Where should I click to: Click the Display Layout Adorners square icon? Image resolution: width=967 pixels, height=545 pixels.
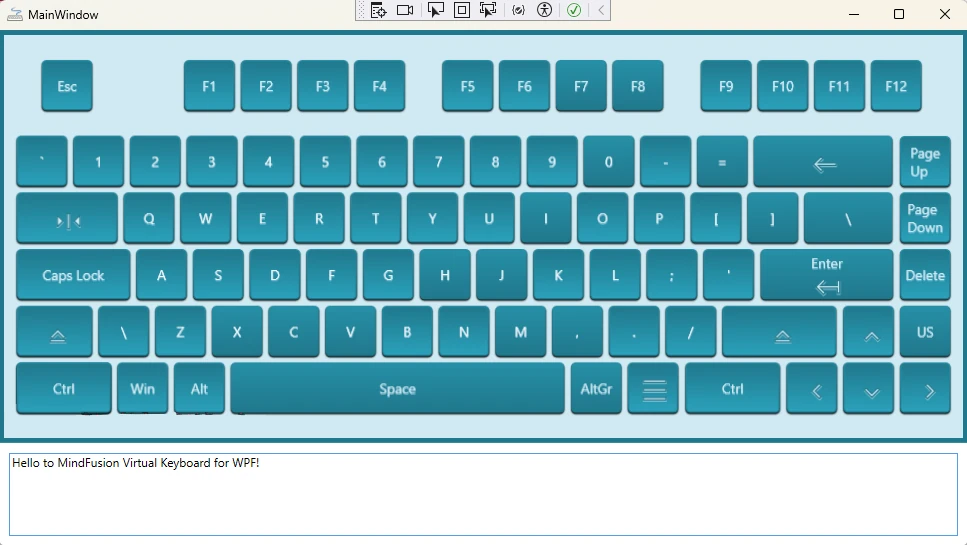(x=462, y=10)
